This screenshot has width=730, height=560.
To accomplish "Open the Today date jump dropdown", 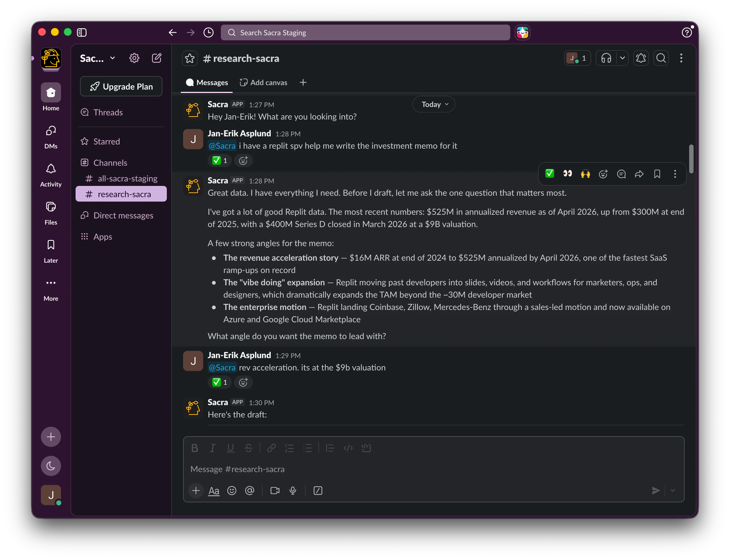I will click(434, 104).
